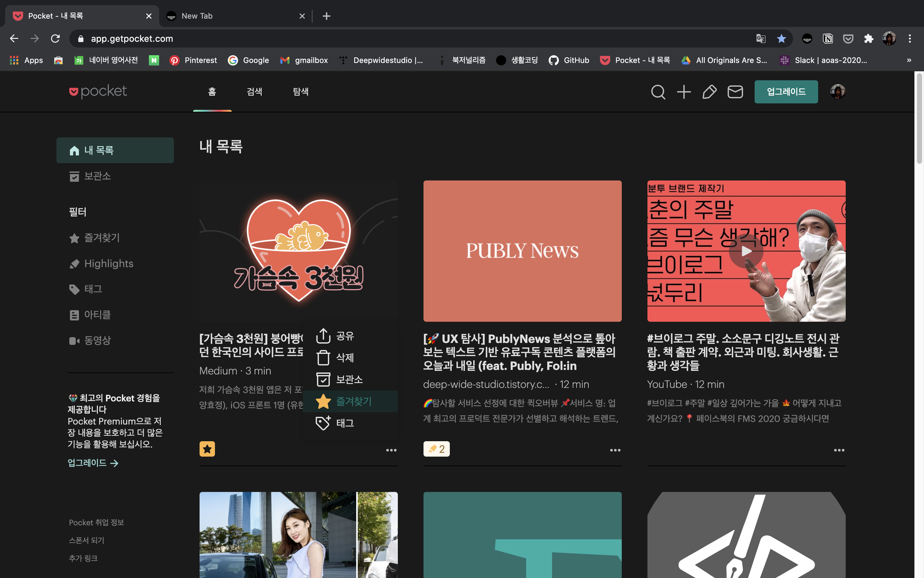The image size is (924, 578).
Task: Open the Chrome three-dot menu
Action: 910,39
